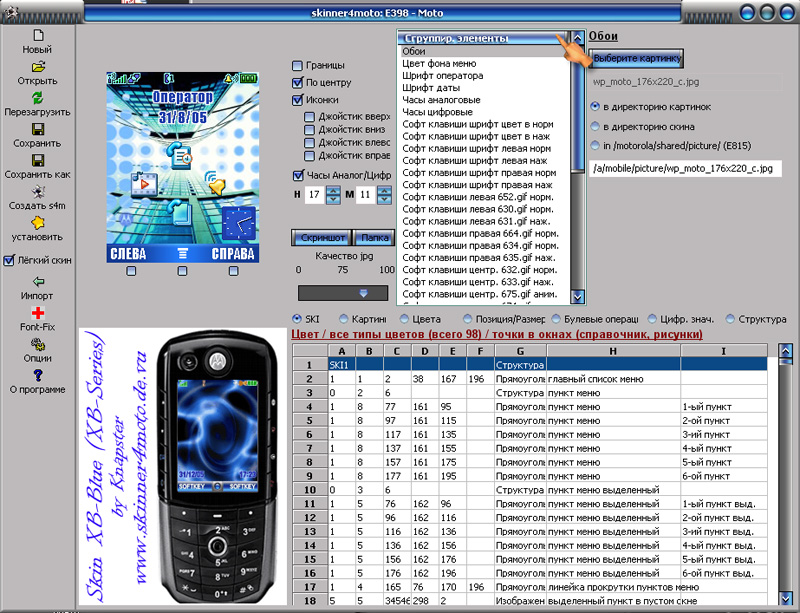
Task: Enable the Джойстик вправо checkbox
Action: pos(309,156)
